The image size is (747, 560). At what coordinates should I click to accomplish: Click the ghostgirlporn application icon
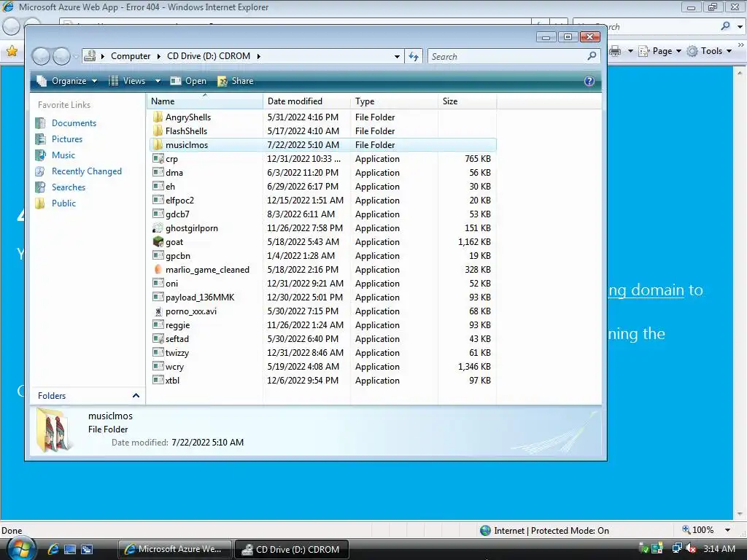(158, 228)
